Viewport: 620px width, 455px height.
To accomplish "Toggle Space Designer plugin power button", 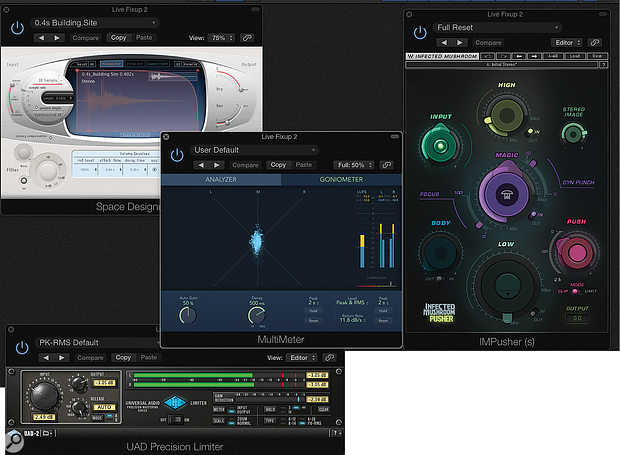I will pos(17,28).
